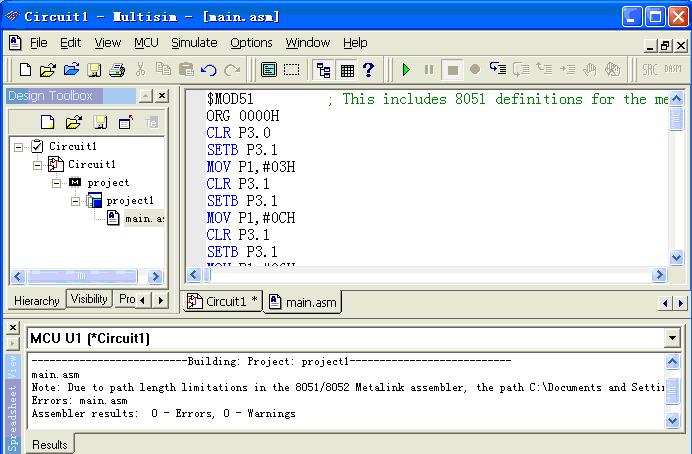Toggle the Spreadsheet view grid icon
Screen dimensions: 692x454
coord(346,70)
